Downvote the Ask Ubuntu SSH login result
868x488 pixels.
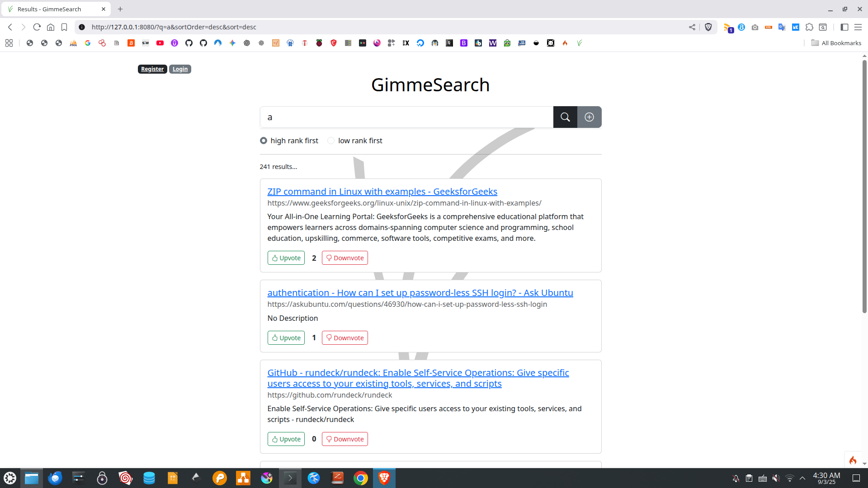click(344, 338)
